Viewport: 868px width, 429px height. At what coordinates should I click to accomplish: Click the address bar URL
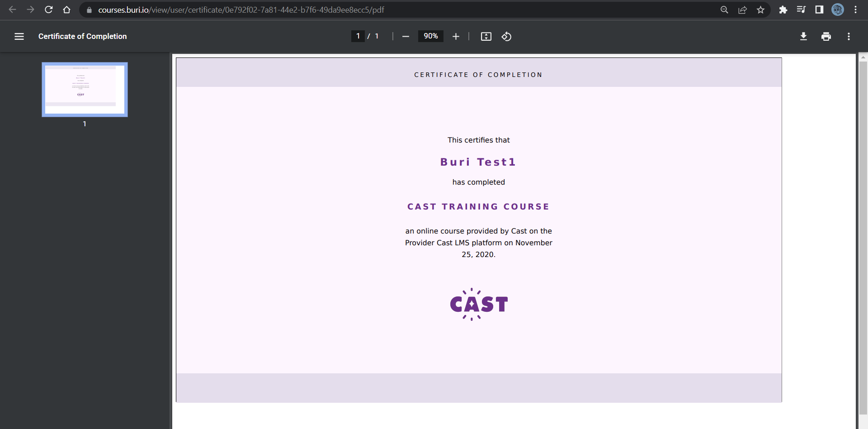pyautogui.click(x=241, y=10)
